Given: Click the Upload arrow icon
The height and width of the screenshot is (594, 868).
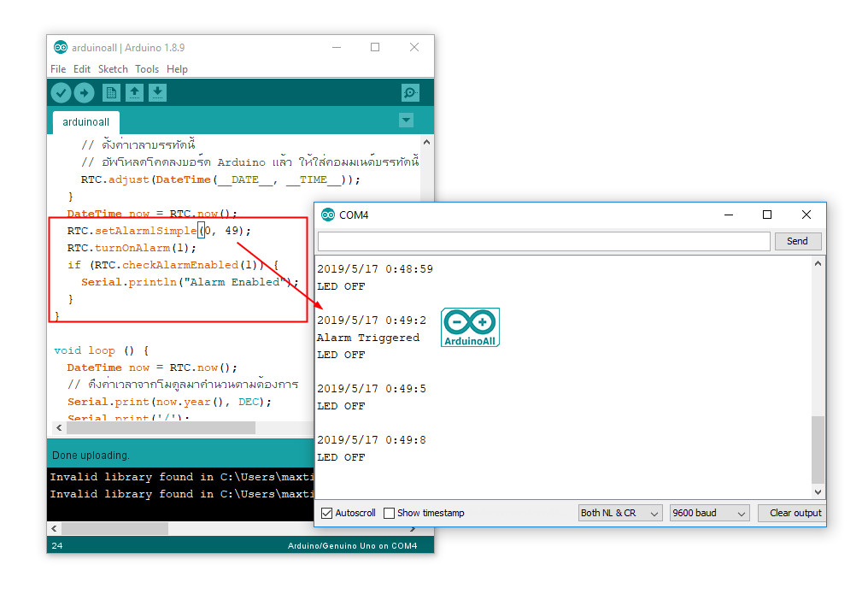Looking at the screenshot, I should tap(84, 93).
